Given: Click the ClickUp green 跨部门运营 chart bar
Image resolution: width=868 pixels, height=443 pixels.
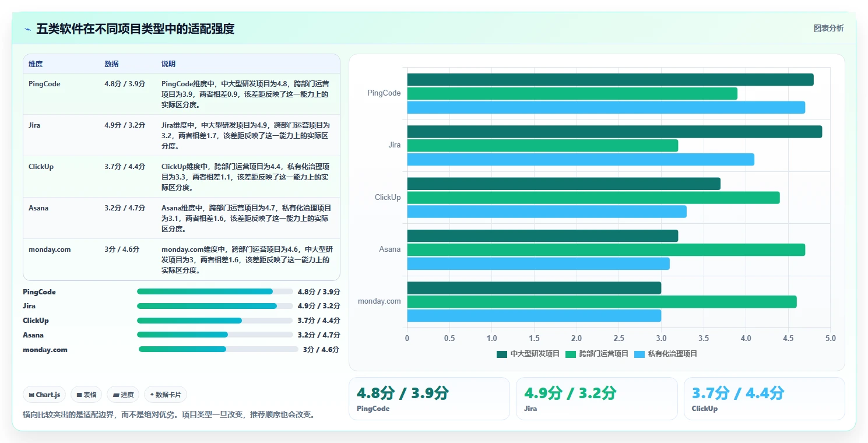Looking at the screenshot, I should click(593, 198).
